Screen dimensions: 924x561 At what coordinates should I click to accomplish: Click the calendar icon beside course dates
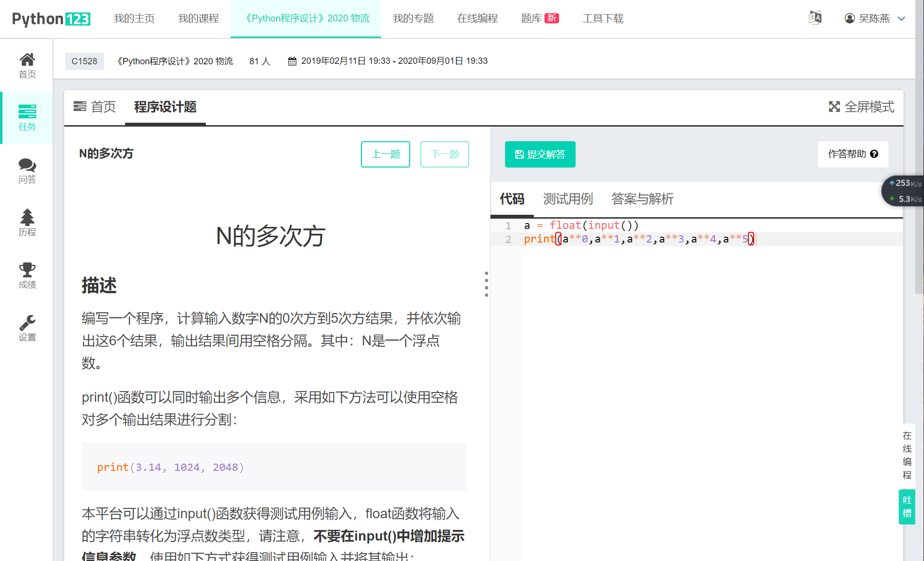click(292, 61)
